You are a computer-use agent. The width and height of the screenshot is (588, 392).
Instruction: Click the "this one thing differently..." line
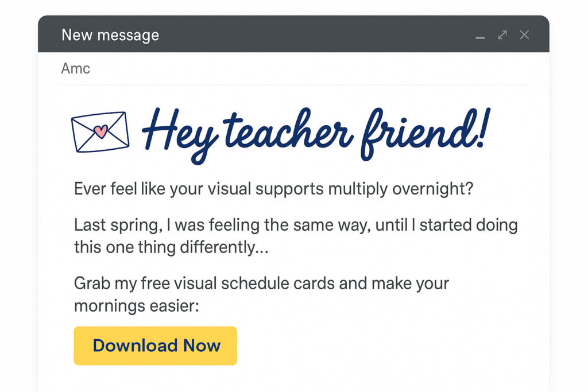tap(172, 247)
